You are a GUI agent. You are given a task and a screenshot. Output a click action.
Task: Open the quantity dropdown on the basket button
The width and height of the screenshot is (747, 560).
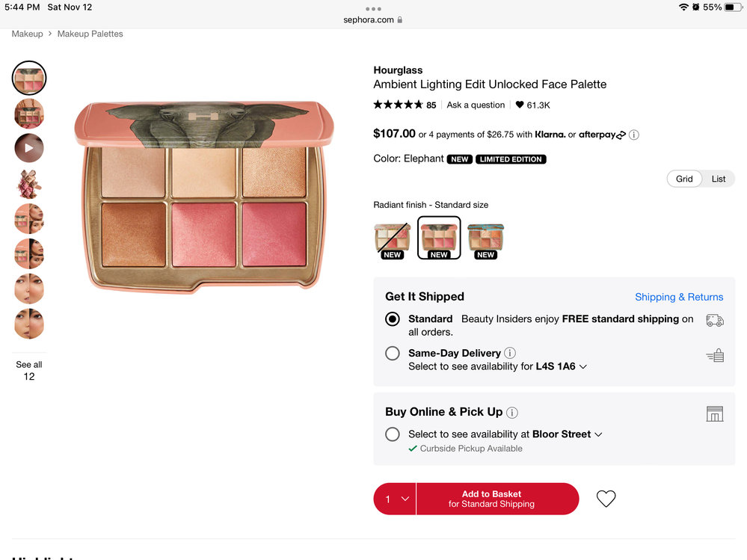pyautogui.click(x=396, y=499)
